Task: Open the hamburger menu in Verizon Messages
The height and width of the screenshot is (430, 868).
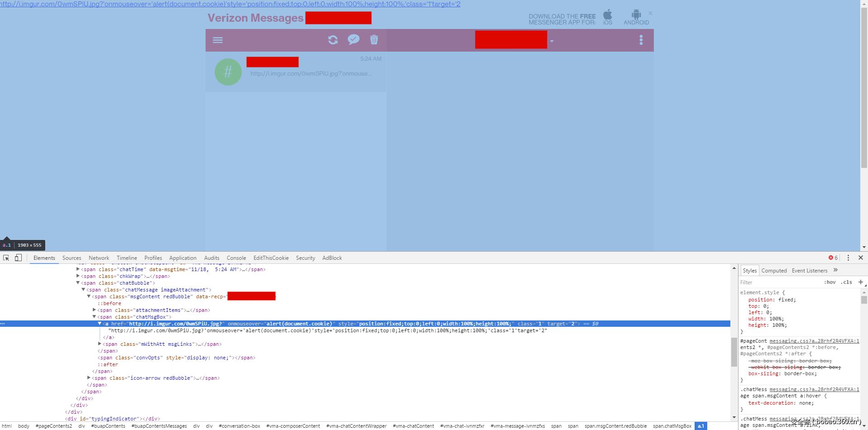Action: pos(218,40)
